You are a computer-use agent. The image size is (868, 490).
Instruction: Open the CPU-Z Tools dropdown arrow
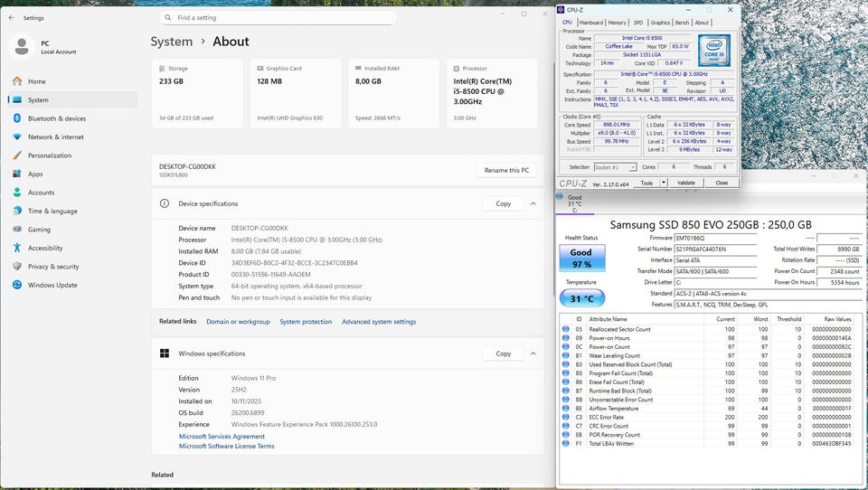click(664, 183)
